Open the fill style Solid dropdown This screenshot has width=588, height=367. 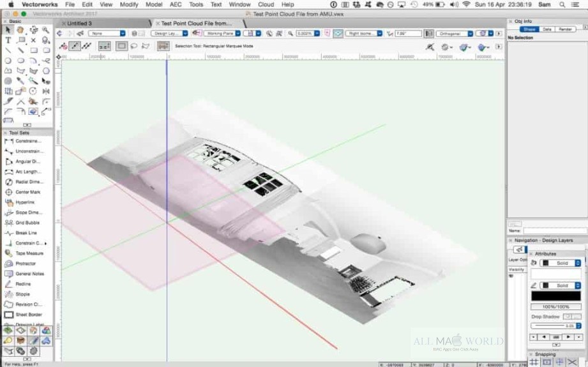(x=561, y=263)
